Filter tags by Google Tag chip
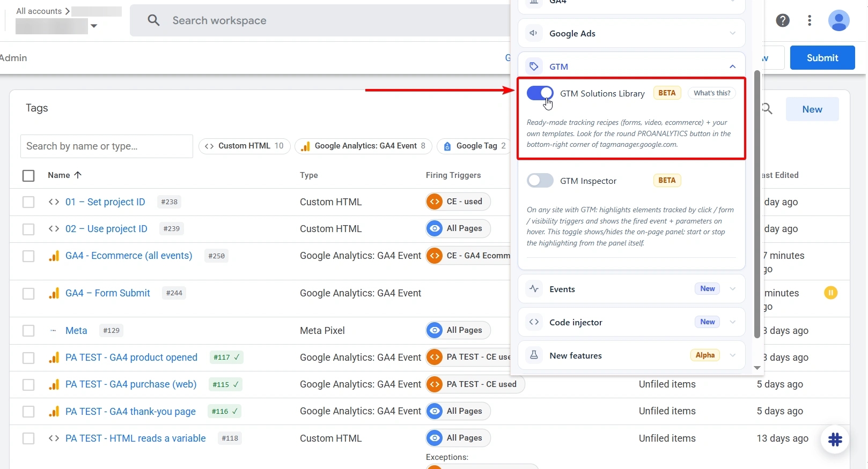This screenshot has height=469, width=868. [x=475, y=146]
